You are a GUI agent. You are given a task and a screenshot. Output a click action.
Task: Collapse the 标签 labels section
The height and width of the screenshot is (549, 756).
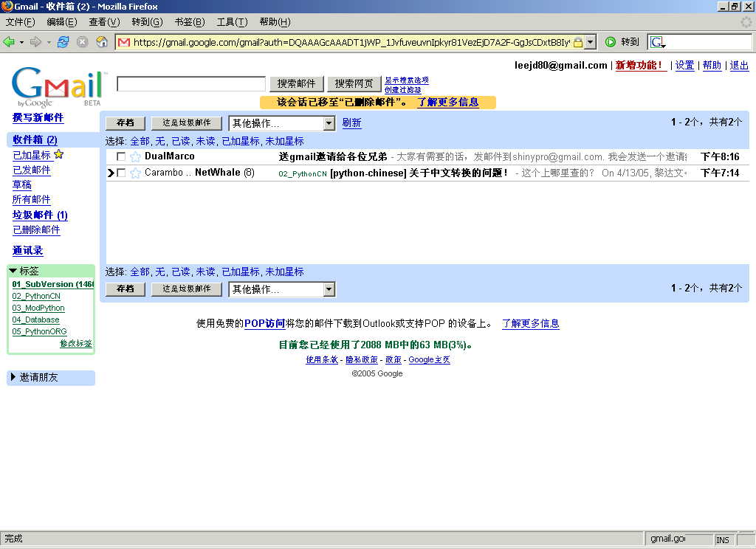pos(13,271)
